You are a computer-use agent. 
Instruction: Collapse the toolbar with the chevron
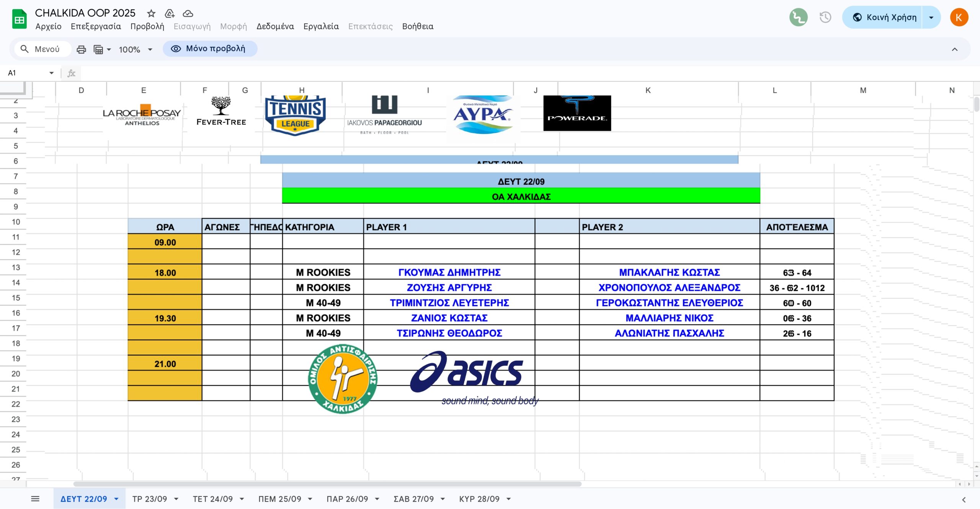955,49
